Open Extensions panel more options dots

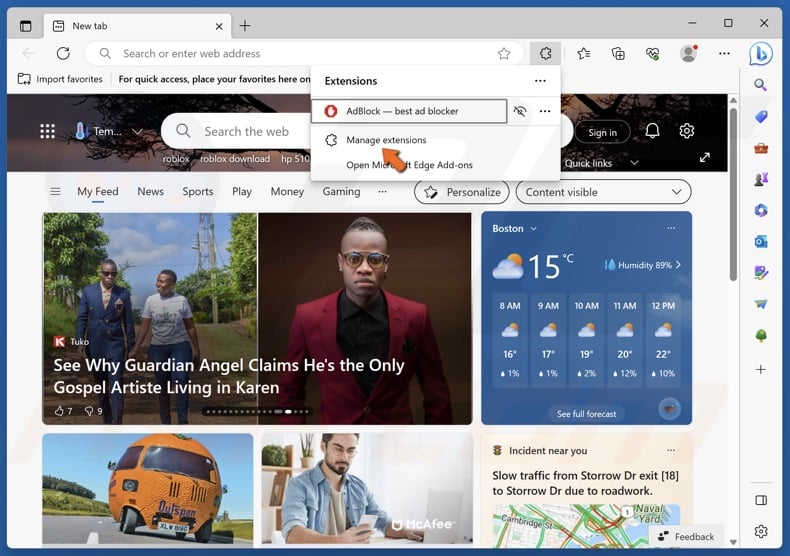click(x=540, y=81)
